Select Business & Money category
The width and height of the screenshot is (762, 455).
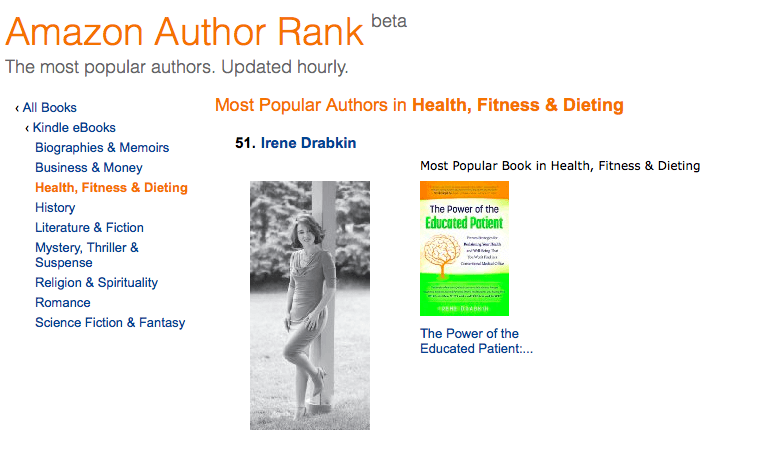point(88,168)
